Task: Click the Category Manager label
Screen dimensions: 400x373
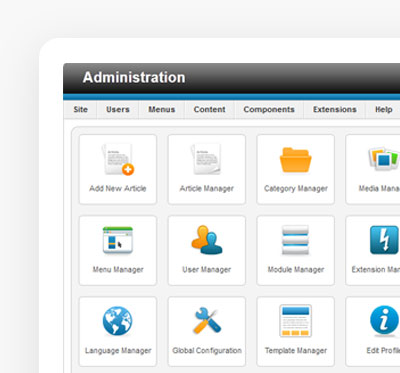Action: click(296, 189)
